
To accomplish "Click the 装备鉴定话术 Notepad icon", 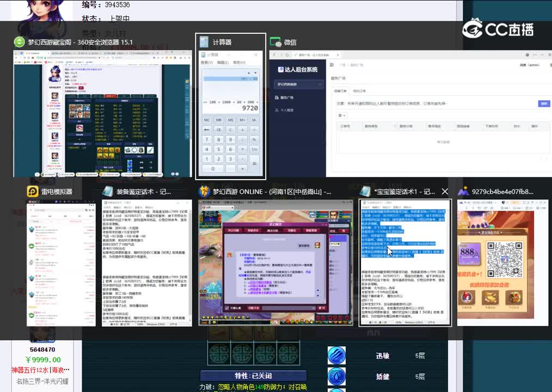I will [107, 191].
